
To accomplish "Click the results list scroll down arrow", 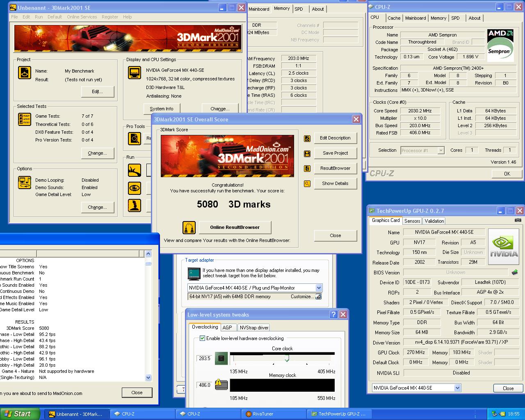I will (x=148, y=378).
